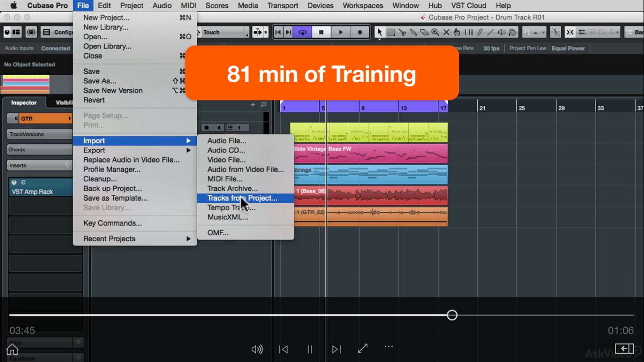This screenshot has width=644, height=362.
Task: Pause the video player
Action: pos(310,349)
